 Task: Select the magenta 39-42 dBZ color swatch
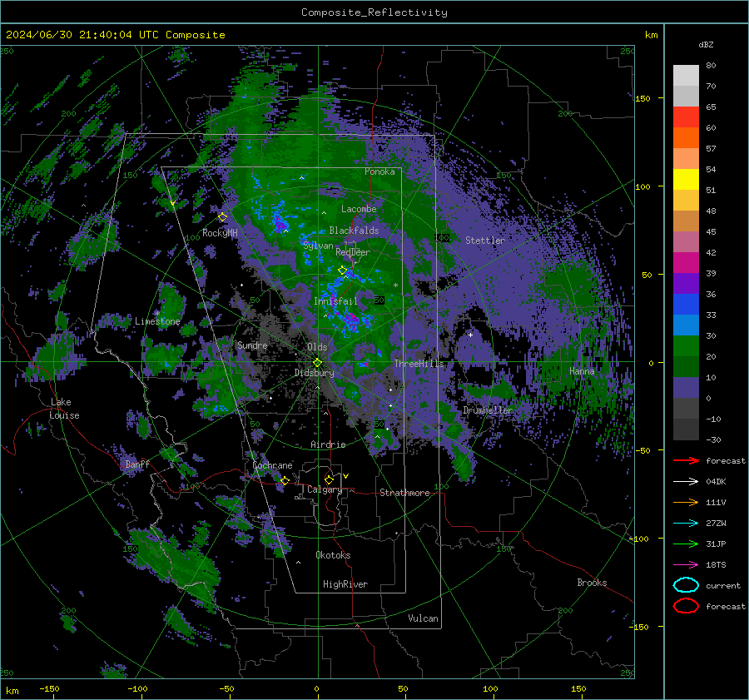pos(686,263)
